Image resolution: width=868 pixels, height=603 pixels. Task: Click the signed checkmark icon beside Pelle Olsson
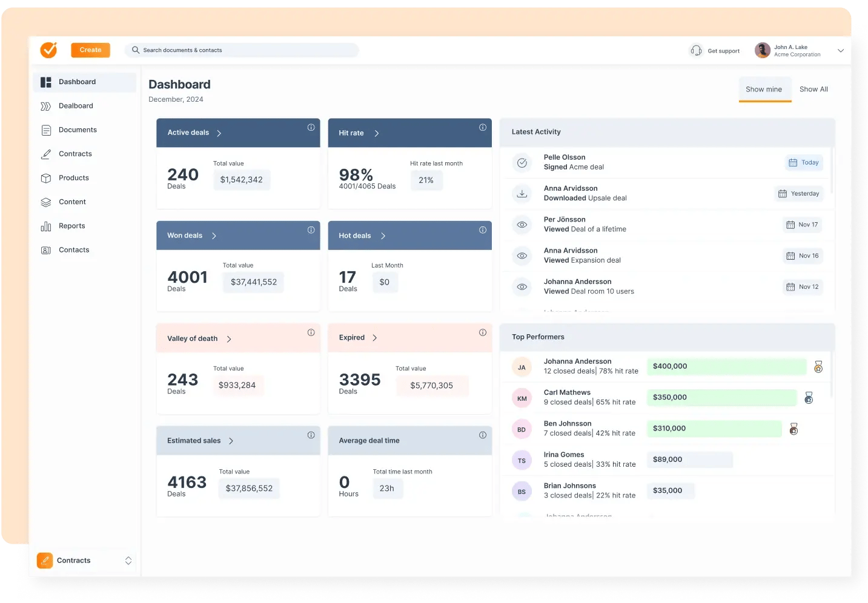522,163
